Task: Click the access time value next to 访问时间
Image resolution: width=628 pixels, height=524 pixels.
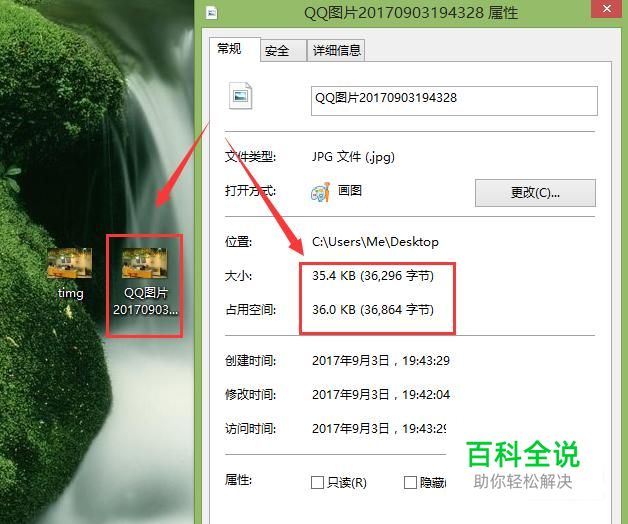Action: tap(379, 429)
